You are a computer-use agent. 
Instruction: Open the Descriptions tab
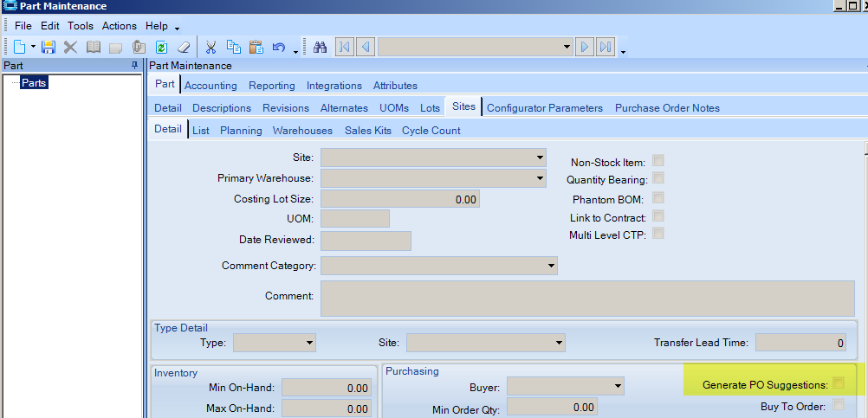(x=222, y=108)
